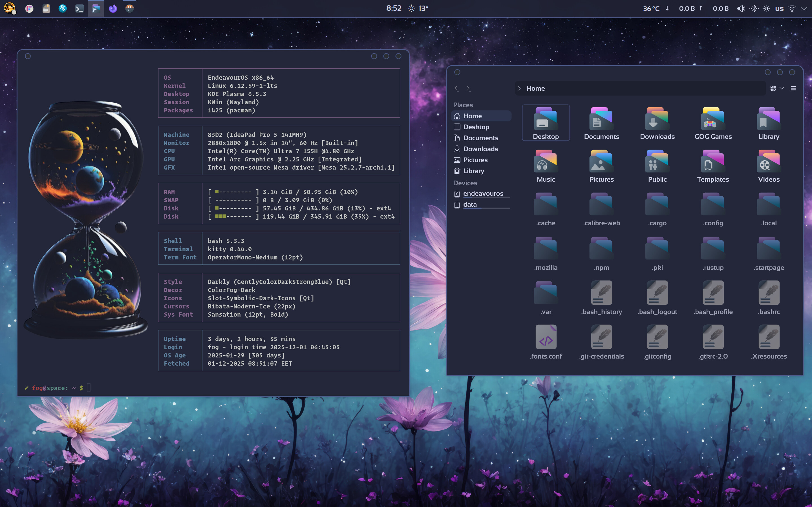The width and height of the screenshot is (812, 507).
Task: Launch Konsole from the top panel
Action: coord(80,9)
